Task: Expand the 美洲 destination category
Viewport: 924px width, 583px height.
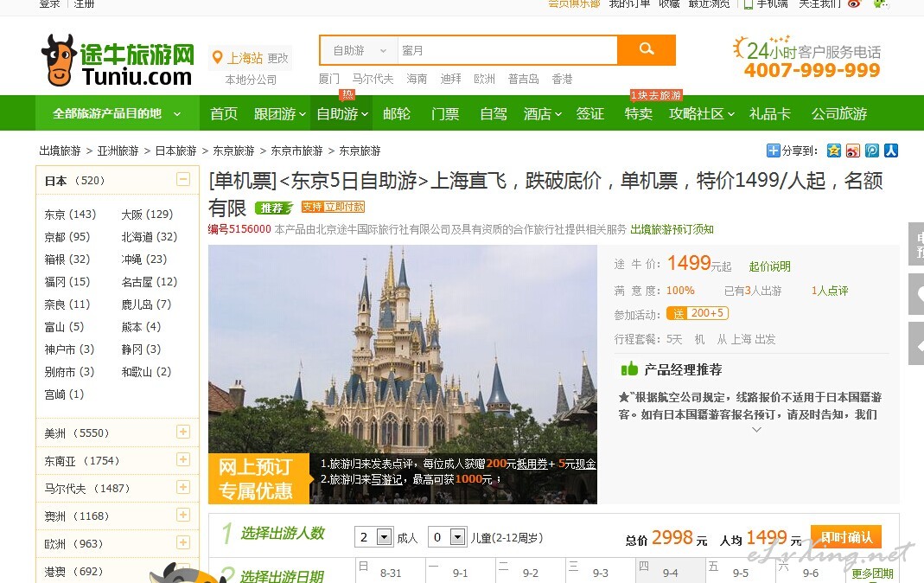Action: 182,432
